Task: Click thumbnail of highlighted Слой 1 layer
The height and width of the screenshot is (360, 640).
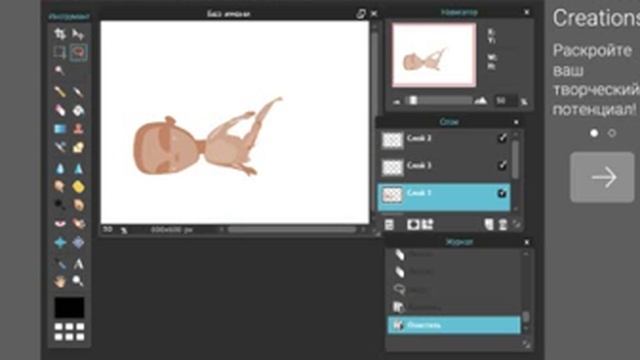Action: click(x=392, y=195)
